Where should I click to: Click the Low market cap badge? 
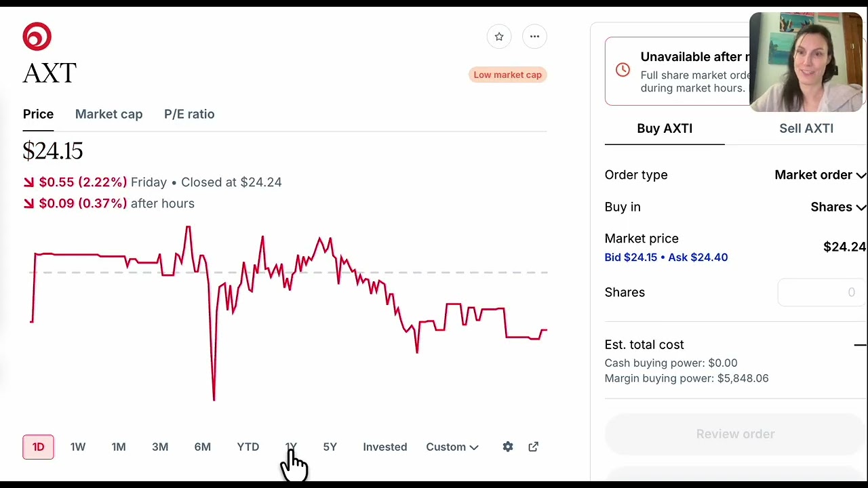[507, 75]
